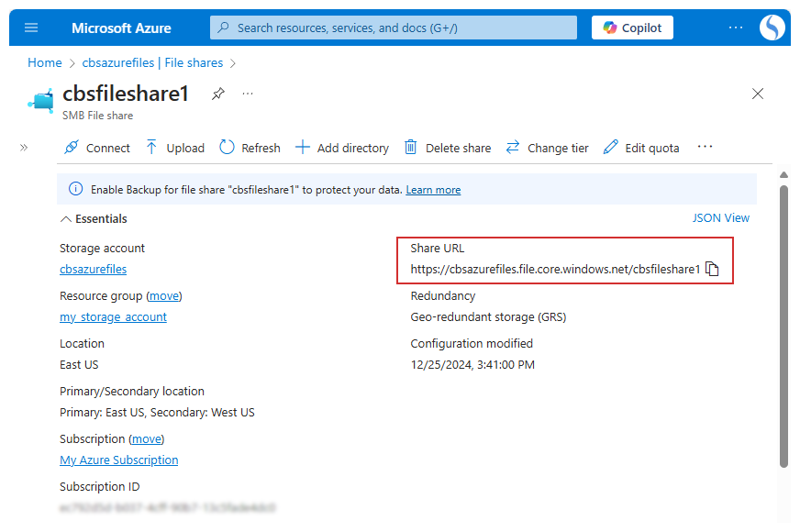
Task: Open Edit quota
Action: pyautogui.click(x=641, y=148)
